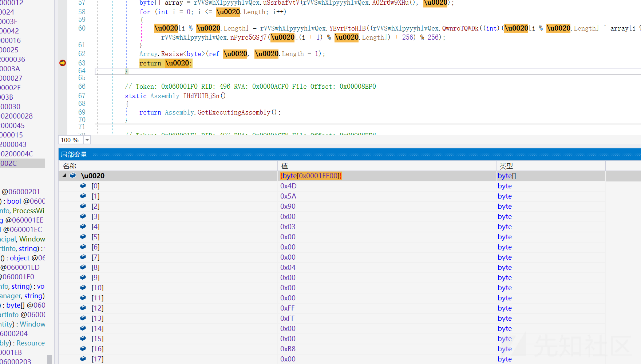The image size is (641, 364).
Task: Click the field icon next to [17]
Action: (x=83, y=359)
